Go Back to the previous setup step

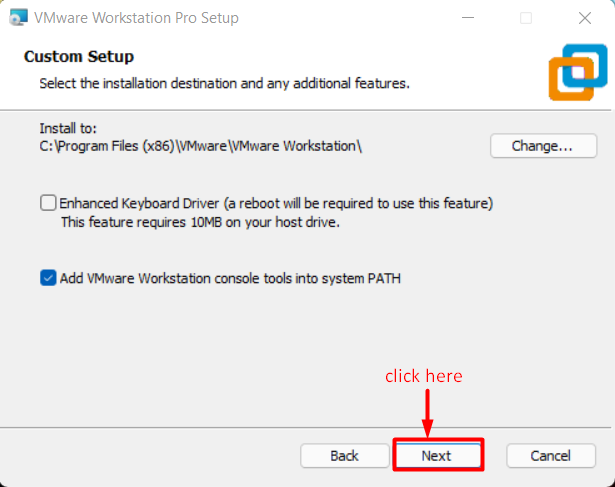coord(345,455)
